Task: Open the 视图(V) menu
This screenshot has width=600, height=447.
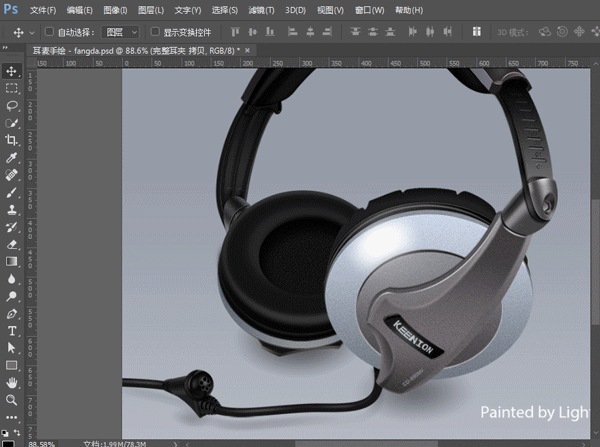Action: point(330,10)
